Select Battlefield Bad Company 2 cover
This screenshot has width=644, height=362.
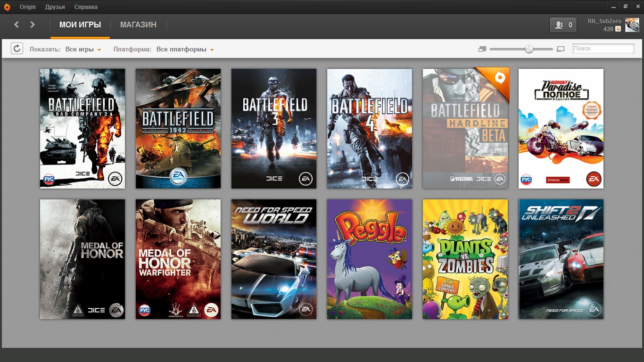coord(83,129)
